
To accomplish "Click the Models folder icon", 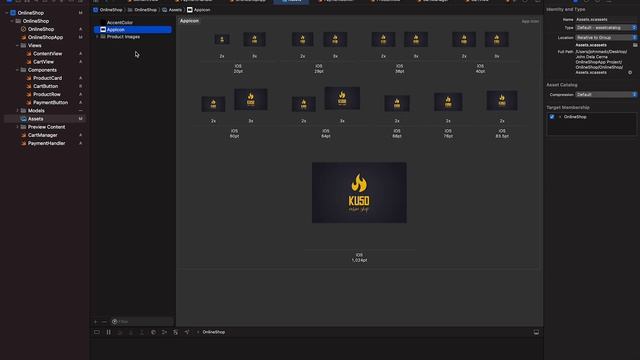I will (23, 111).
